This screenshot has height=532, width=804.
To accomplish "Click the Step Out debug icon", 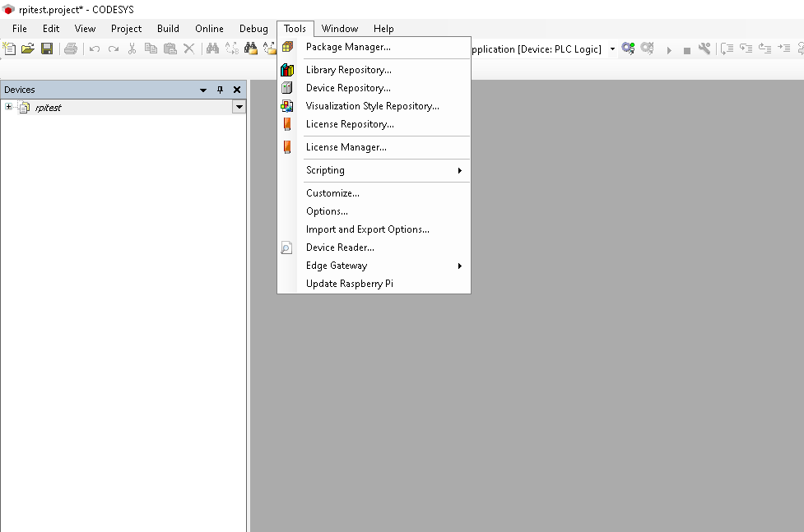I will click(765, 49).
